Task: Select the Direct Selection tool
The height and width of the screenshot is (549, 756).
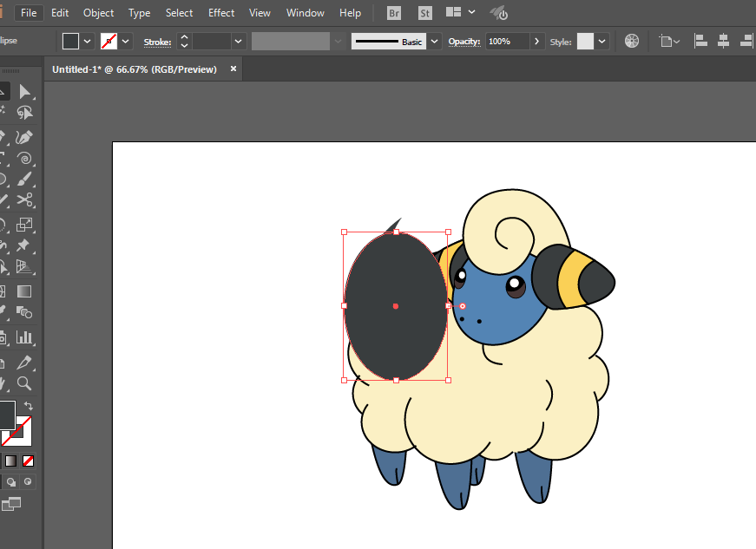Action: coord(24,91)
